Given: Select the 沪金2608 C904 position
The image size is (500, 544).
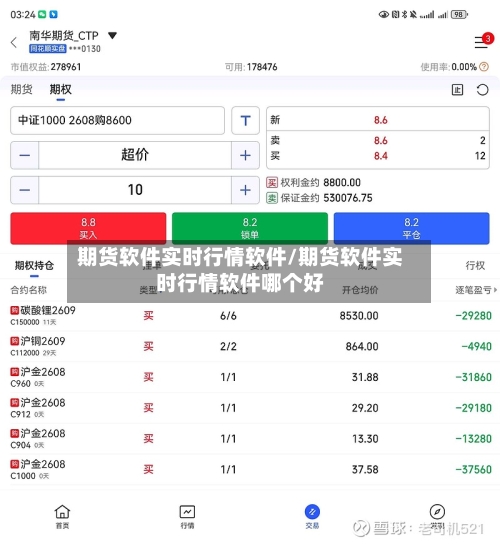Looking at the screenshot, I should tap(250, 439).
